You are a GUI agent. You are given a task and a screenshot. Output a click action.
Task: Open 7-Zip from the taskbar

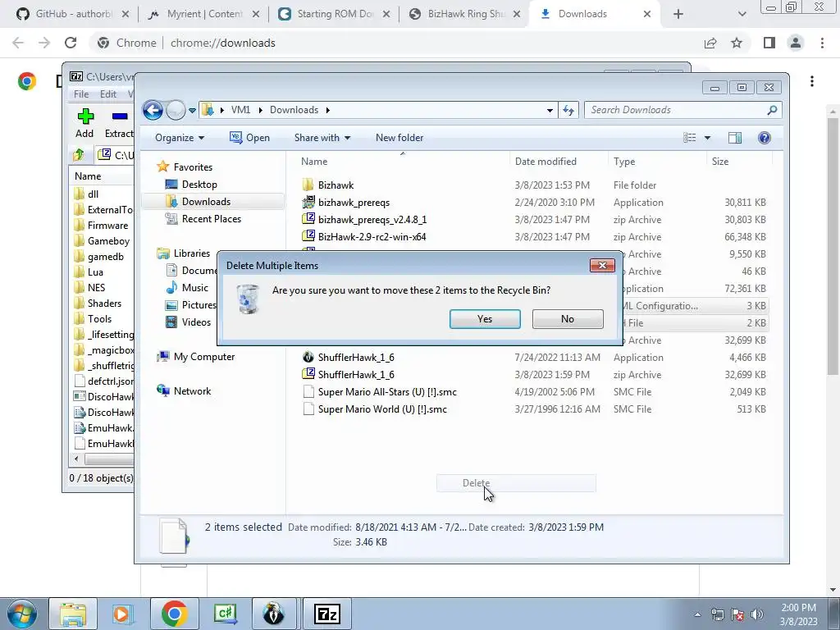click(327, 614)
